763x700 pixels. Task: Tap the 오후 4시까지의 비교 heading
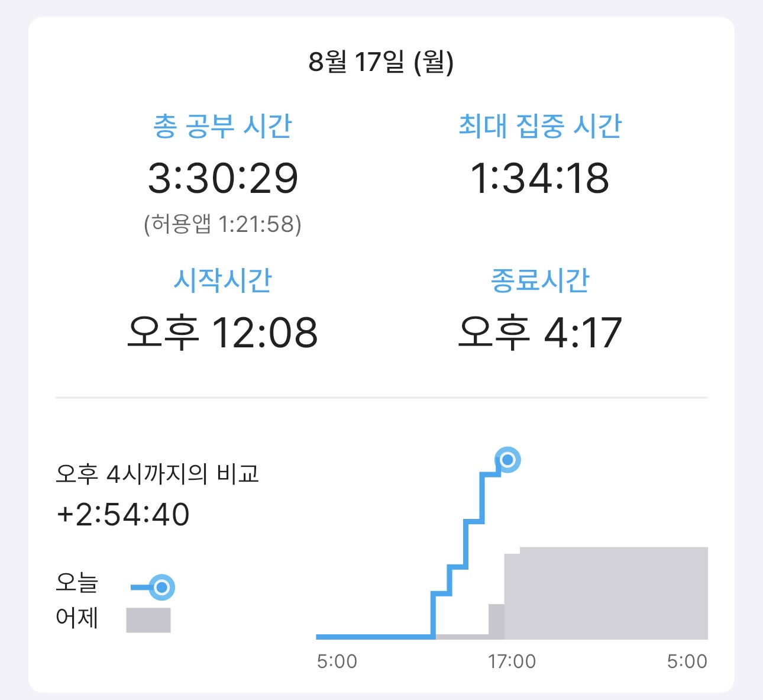[x=157, y=474]
